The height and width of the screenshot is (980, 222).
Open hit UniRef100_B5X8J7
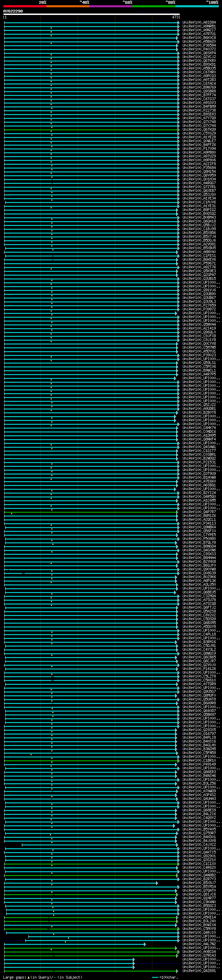(x=199, y=883)
